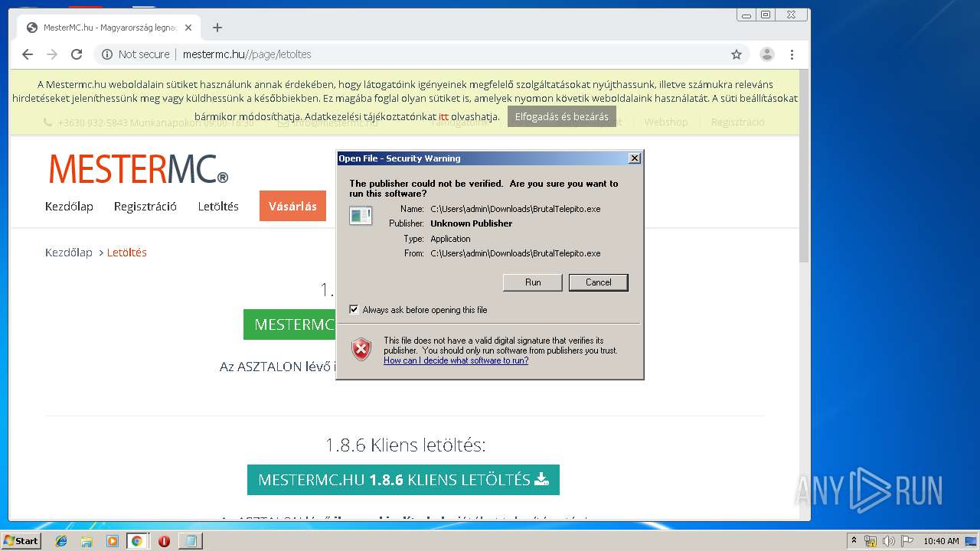Click the orange Vásárlás button
Viewport: 980px width, 551px height.
coord(292,206)
